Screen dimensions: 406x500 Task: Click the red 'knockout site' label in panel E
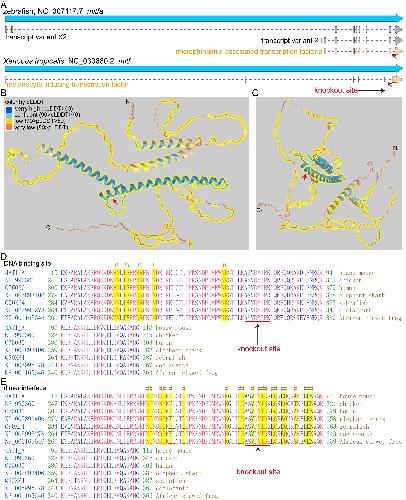point(258,472)
